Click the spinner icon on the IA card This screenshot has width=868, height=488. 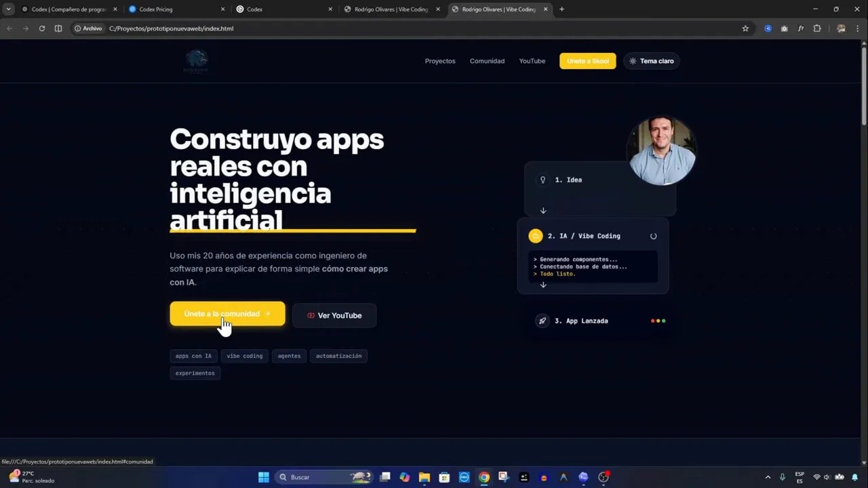(653, 236)
